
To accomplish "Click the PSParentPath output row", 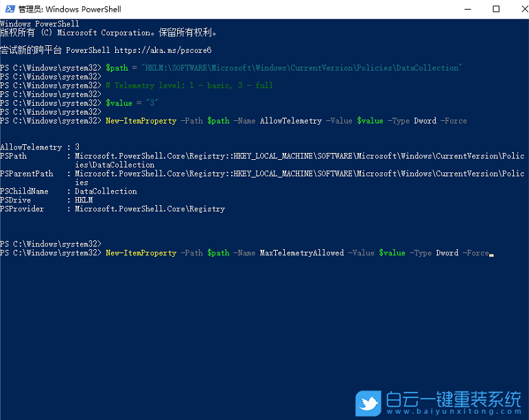I will point(262,178).
